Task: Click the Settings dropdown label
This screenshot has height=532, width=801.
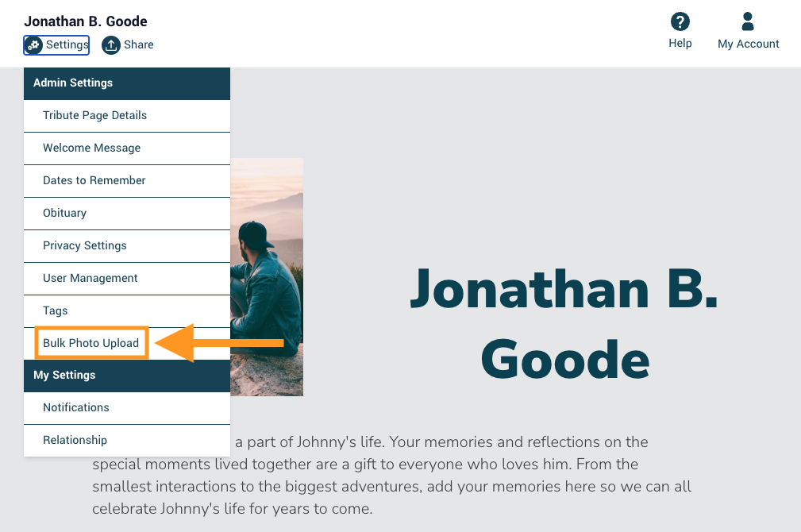Action: click(x=67, y=45)
